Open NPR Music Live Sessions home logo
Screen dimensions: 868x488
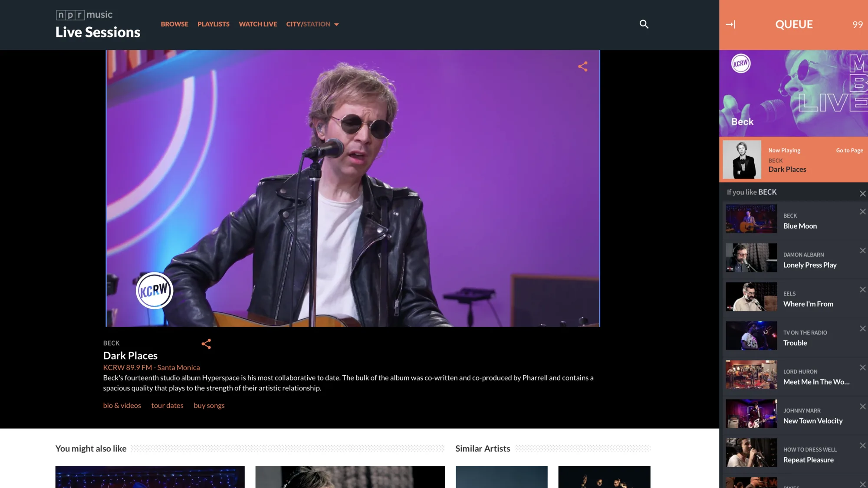98,24
